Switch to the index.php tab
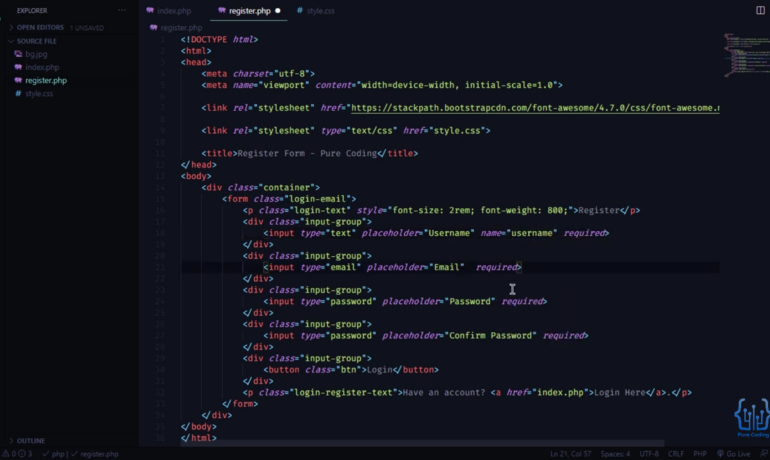770x460 pixels. 169,10
